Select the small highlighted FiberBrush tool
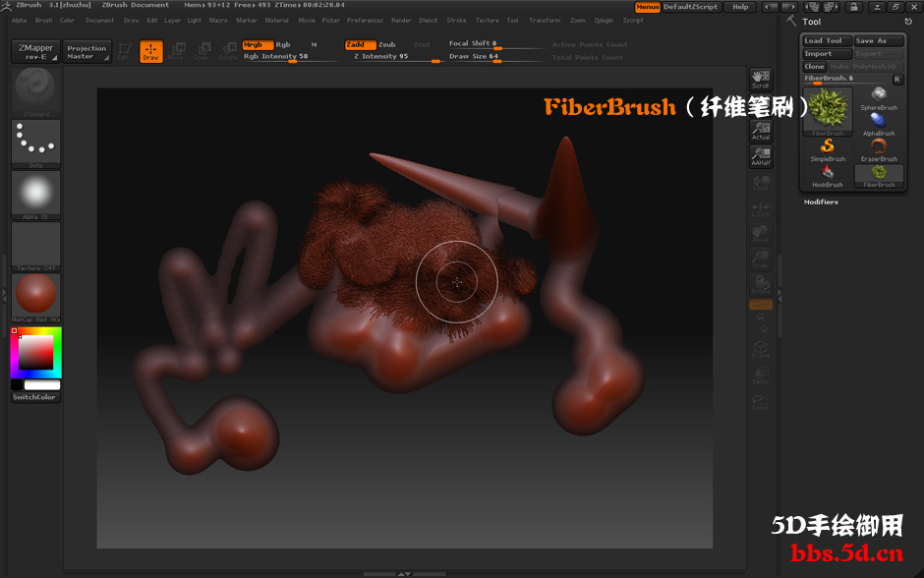 pos(879,176)
